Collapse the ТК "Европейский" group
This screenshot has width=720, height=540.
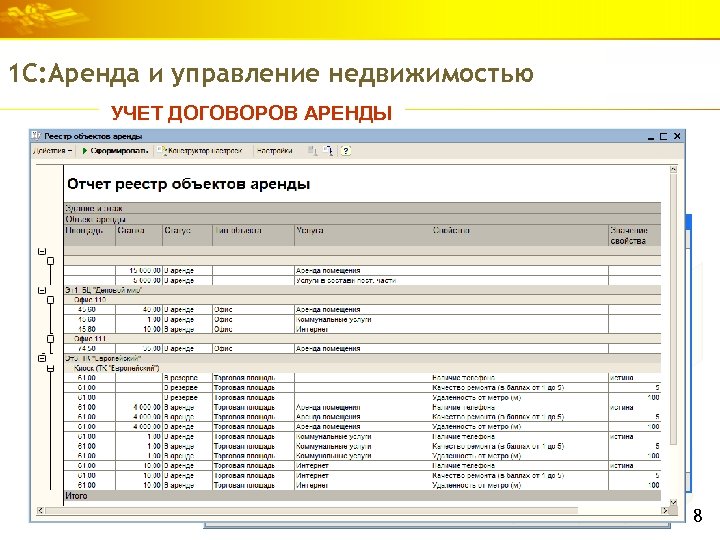pyautogui.click(x=42, y=358)
